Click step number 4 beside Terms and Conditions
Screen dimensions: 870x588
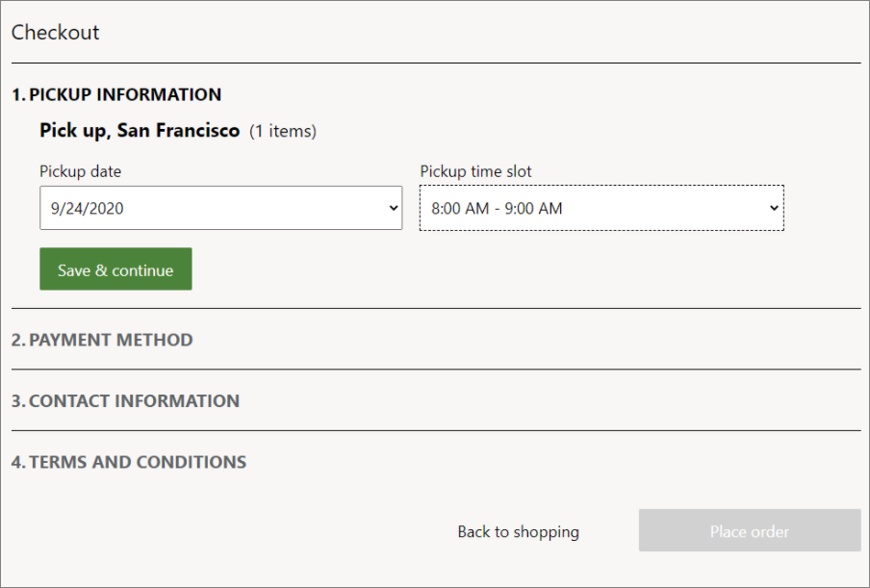(x=18, y=462)
